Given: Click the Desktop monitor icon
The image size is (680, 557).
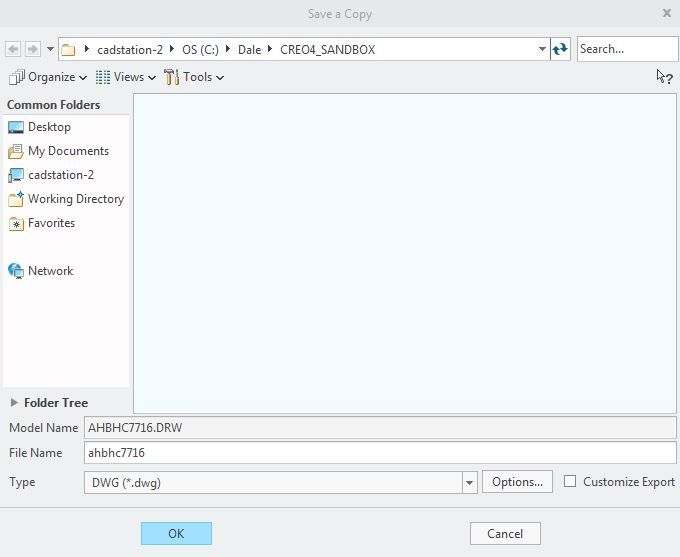Looking at the screenshot, I should 16,128.
